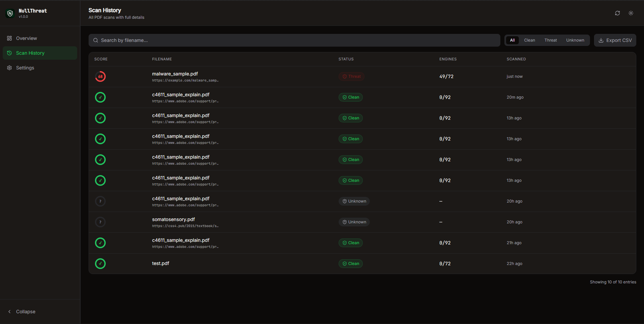Click the red score 68 circle

[100, 76]
